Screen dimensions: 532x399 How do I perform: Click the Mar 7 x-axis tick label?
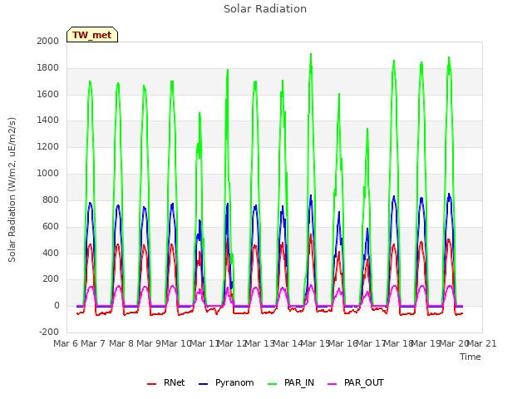coord(93,343)
